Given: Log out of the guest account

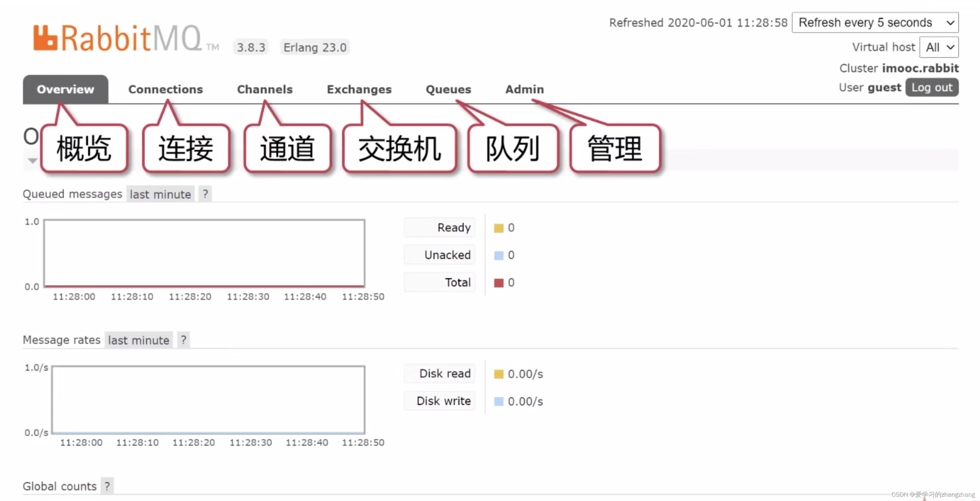Looking at the screenshot, I should coord(932,87).
